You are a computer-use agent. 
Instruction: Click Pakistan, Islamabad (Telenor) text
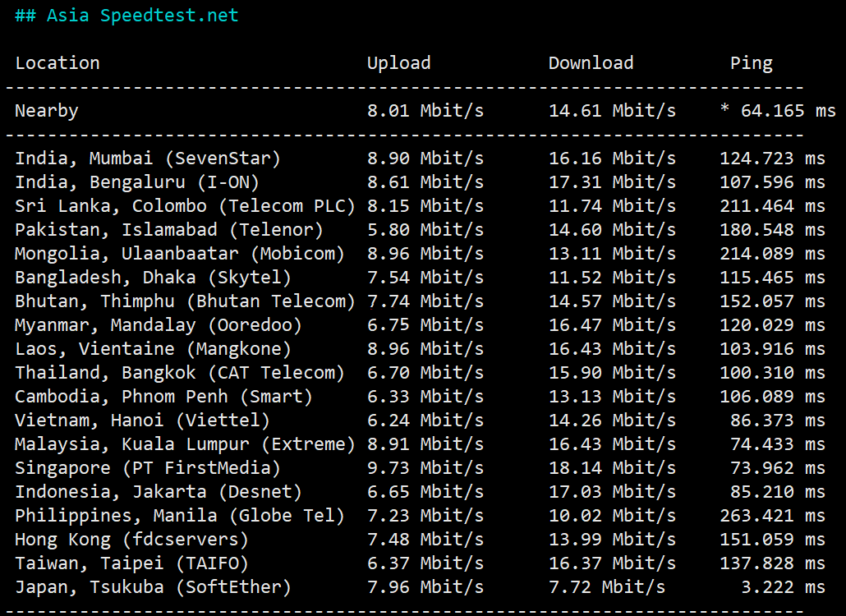tap(169, 230)
